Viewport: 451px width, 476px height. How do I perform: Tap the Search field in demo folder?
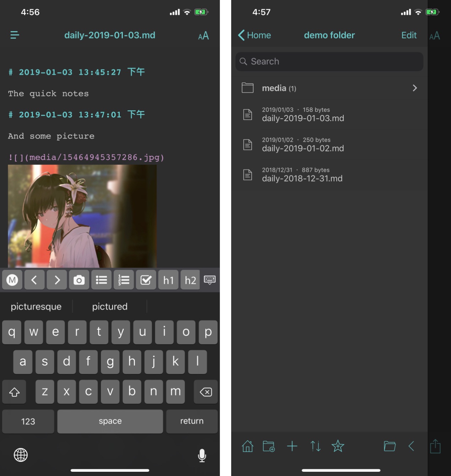(329, 61)
